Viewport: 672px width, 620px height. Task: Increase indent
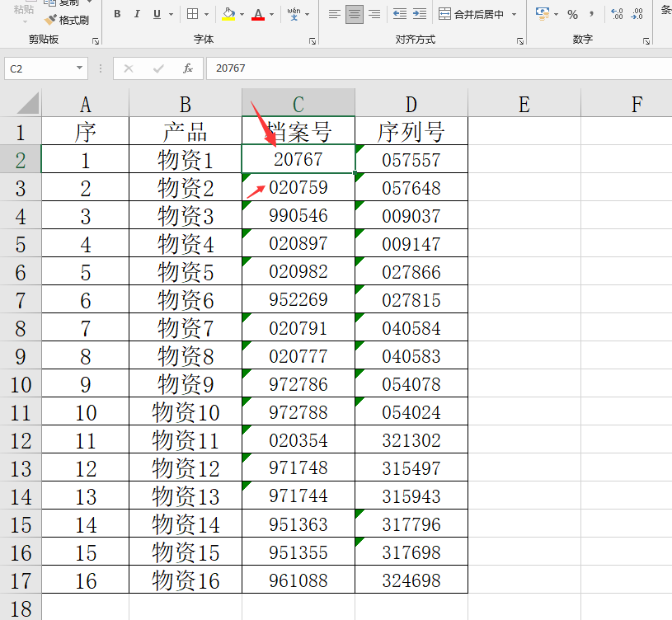(x=420, y=14)
